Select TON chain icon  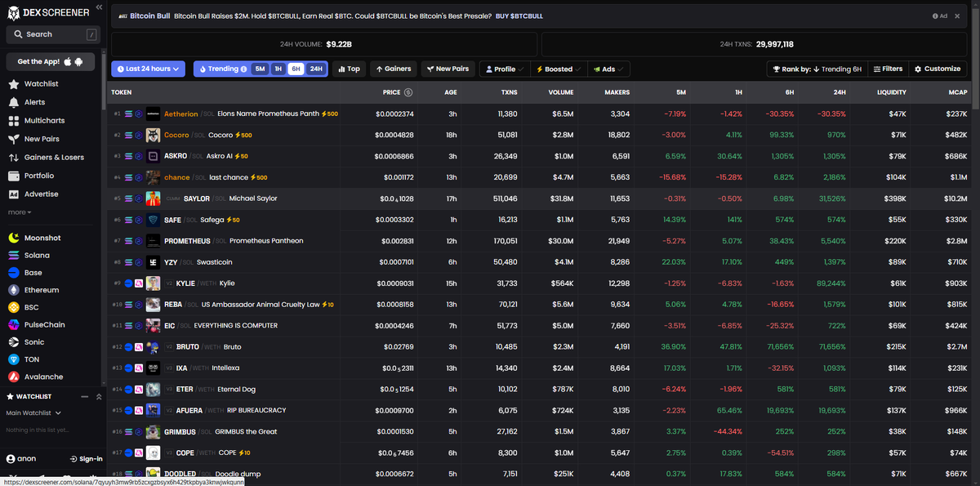click(x=14, y=359)
